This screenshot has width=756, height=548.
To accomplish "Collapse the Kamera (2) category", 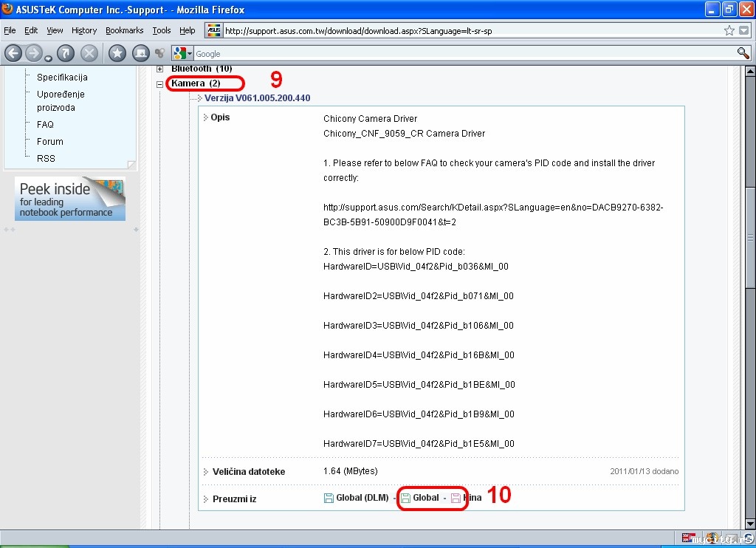I will [x=159, y=84].
